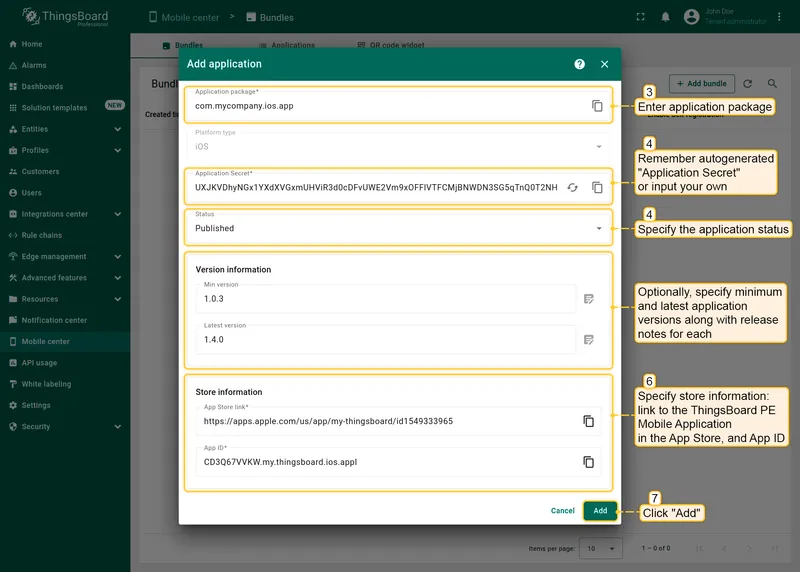Open release notes for Min version
The width and height of the screenshot is (800, 572).
coord(589,299)
